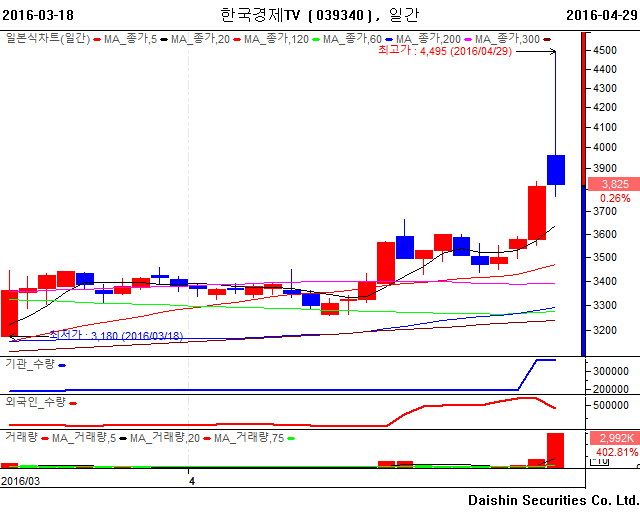This screenshot has width=640, height=512.
Task: Click the MA_종가,200 legend label
Action: tap(428, 39)
